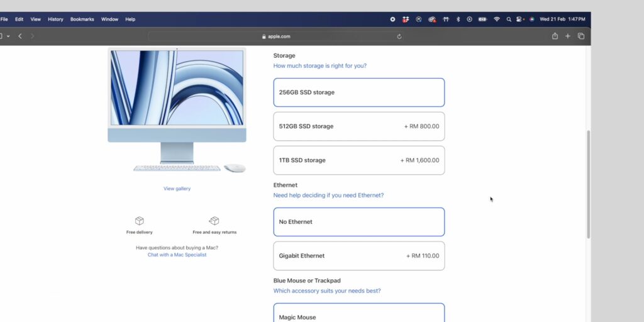The image size is (644, 322).
Task: Click the View gallery link
Action: [177, 189]
